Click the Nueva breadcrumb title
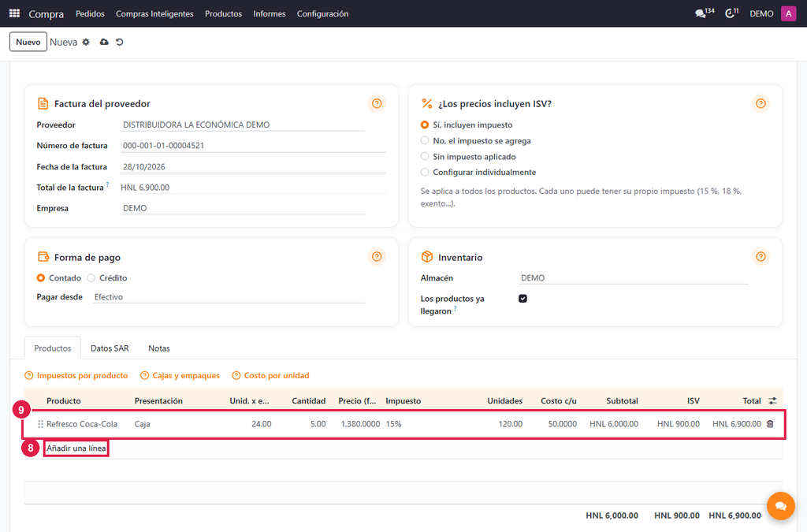This screenshot has height=532, width=807. tap(63, 43)
